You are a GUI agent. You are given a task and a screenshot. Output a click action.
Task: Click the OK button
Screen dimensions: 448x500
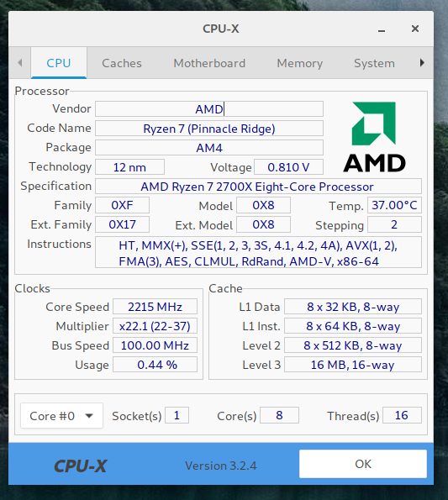click(x=363, y=464)
